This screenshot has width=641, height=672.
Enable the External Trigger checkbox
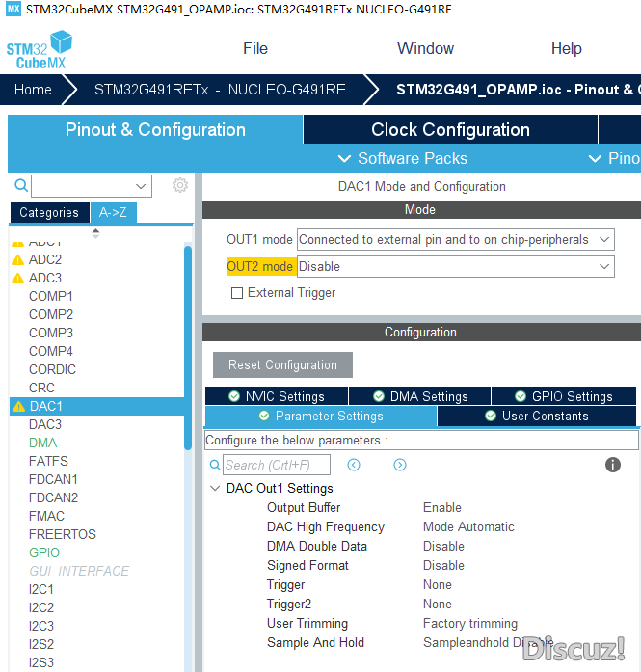point(237,293)
